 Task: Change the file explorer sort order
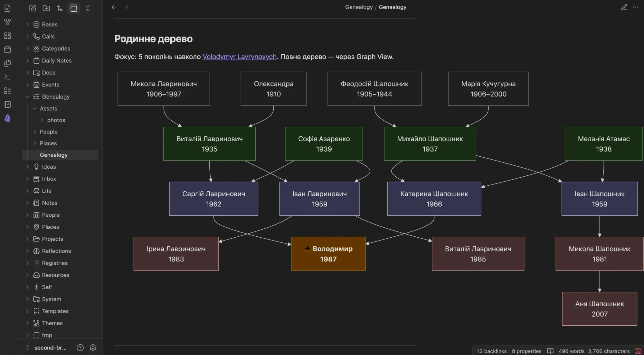coord(60,8)
